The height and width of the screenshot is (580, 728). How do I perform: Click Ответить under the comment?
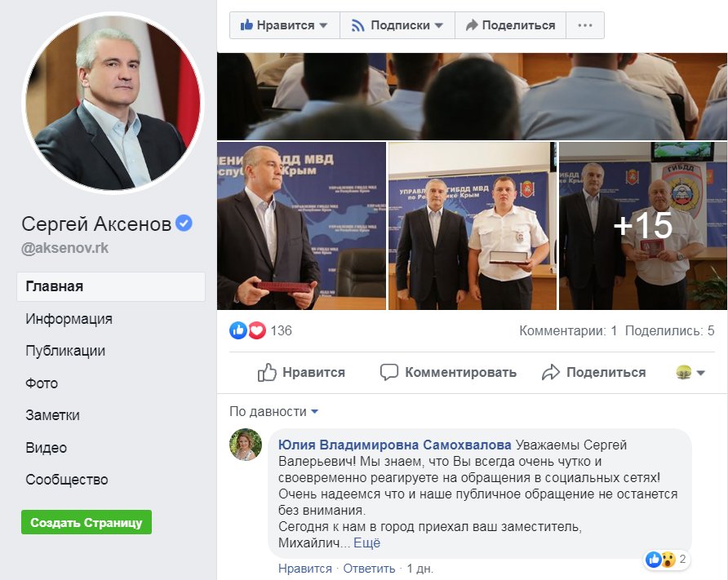pos(369,569)
